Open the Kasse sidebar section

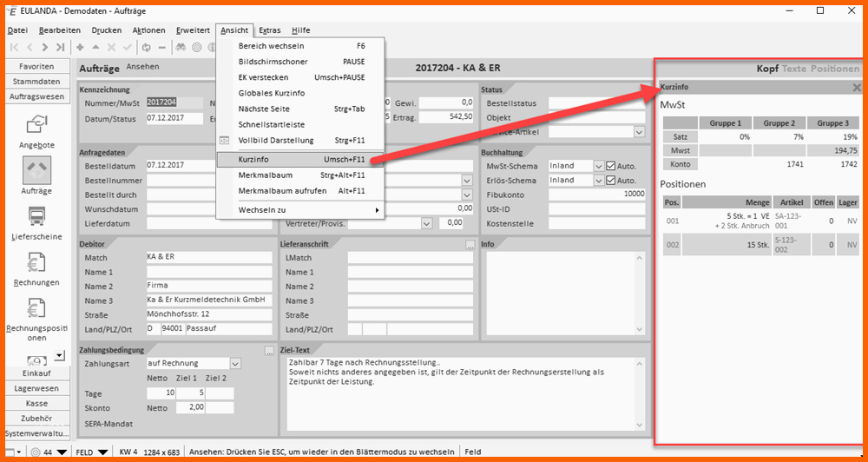[37, 403]
